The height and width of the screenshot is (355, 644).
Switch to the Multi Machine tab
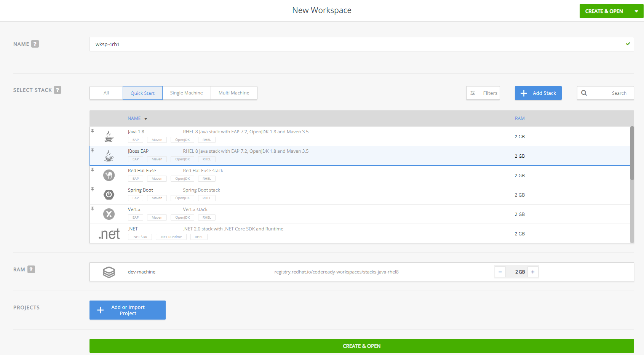[234, 93]
